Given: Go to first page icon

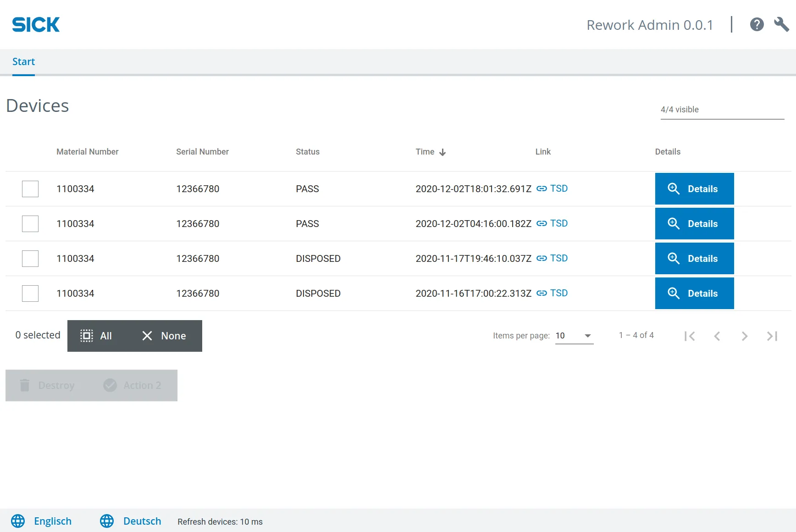Looking at the screenshot, I should coord(690,336).
